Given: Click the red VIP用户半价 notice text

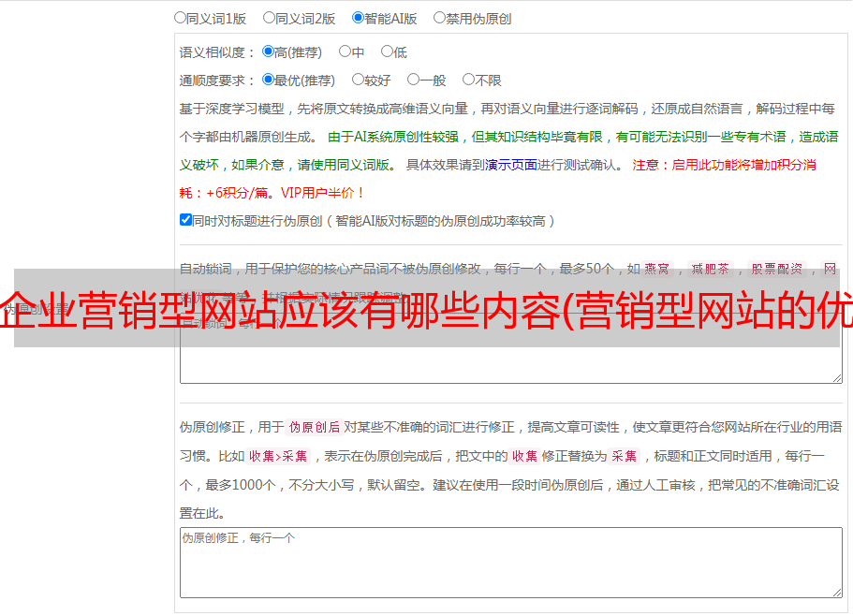Looking at the screenshot, I should click(323, 193).
